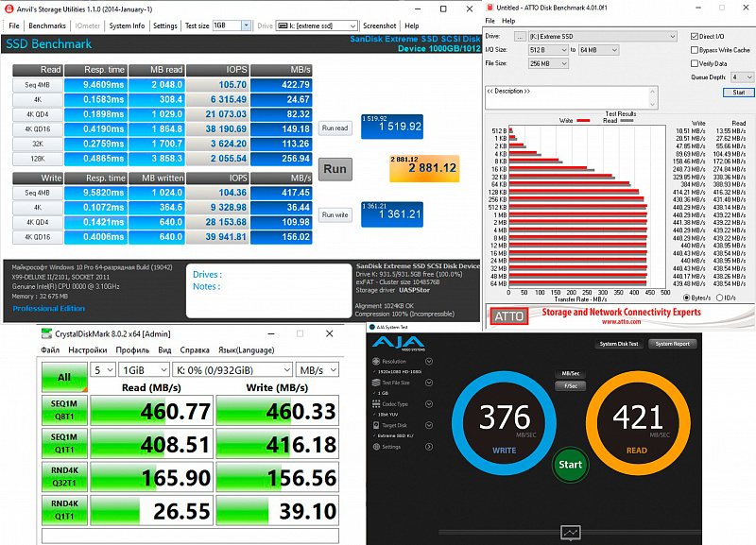The height and width of the screenshot is (545, 756).
Task: Click the AJA Resolution globe icon
Action: point(376,362)
